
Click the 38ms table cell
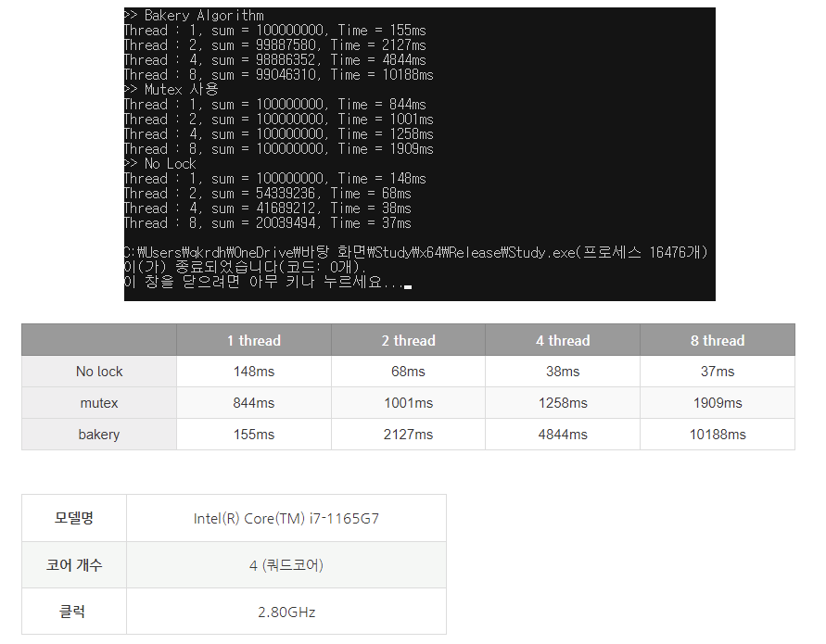(563, 372)
